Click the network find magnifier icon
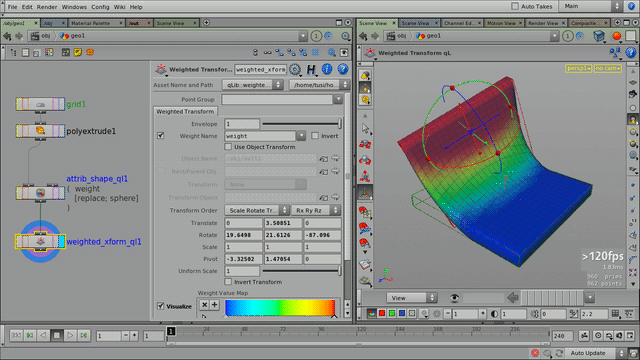 (x=332, y=52)
